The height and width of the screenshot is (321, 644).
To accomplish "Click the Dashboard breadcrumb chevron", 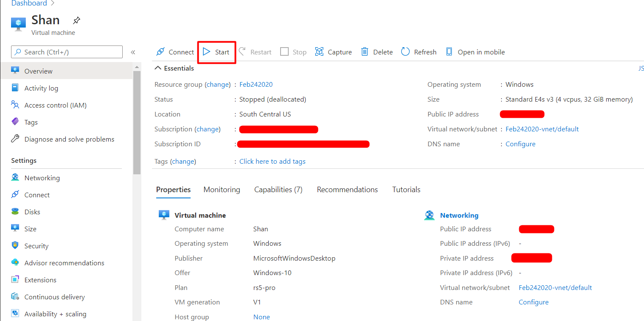I will pyautogui.click(x=53, y=3).
